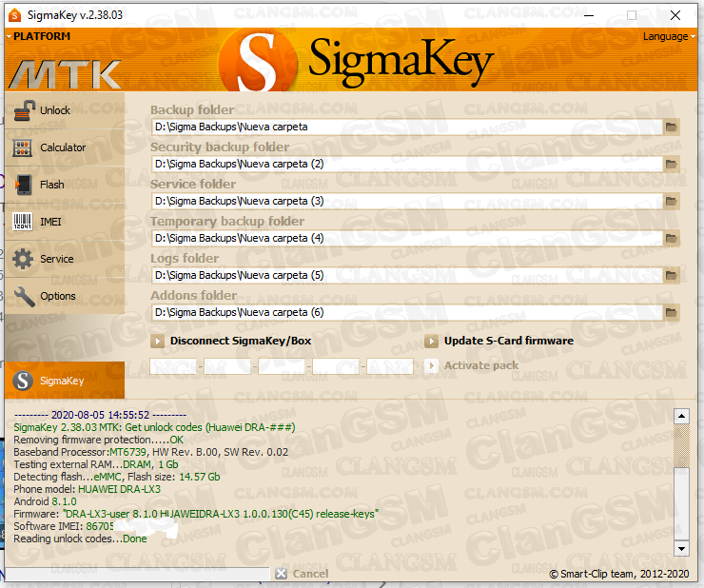Click the 'Android 8.1.0' log line
704x588 pixels.
coord(45,501)
